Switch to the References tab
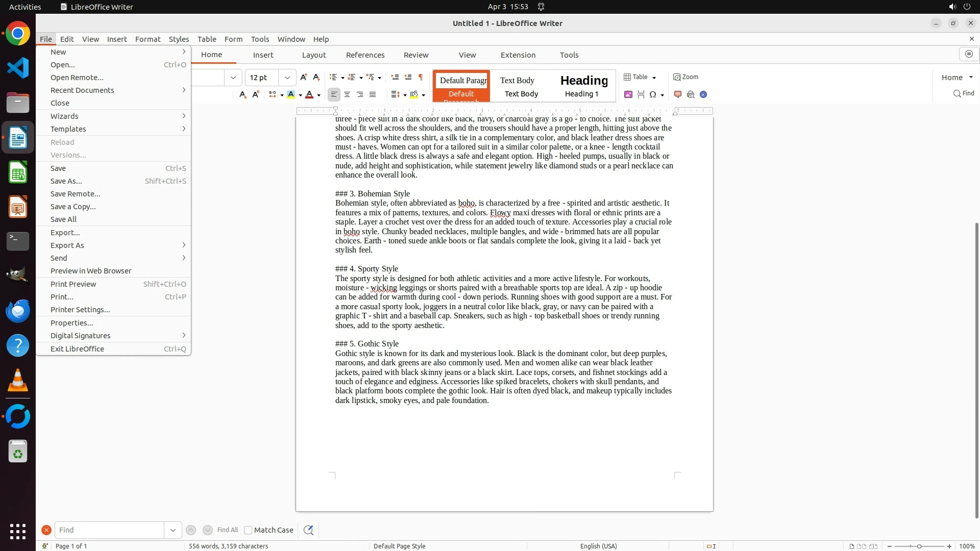Screen dimensions: 980x551 (x=365, y=55)
